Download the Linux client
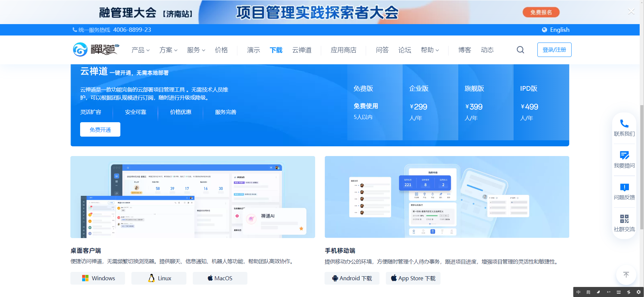644x297 pixels. pyautogui.click(x=159, y=278)
